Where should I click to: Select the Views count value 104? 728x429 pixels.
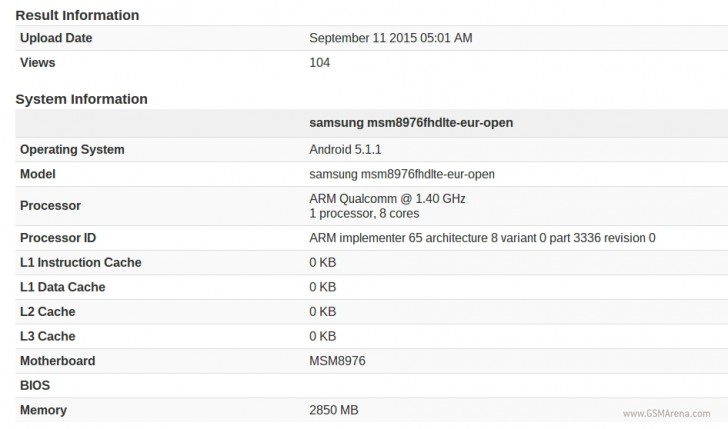320,62
